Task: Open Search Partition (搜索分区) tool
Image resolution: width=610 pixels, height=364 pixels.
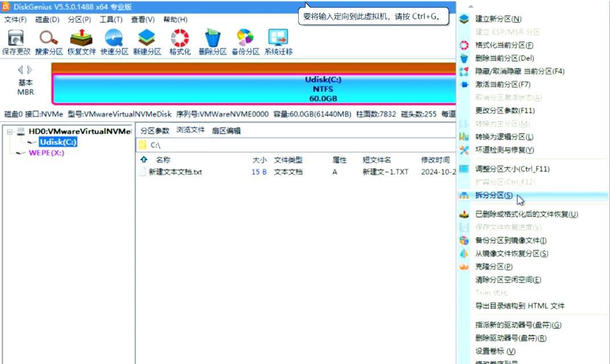Action: (48, 43)
